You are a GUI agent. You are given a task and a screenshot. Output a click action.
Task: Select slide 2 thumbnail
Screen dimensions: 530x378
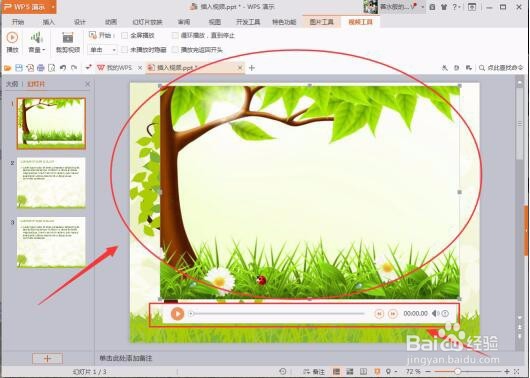pyautogui.click(x=51, y=183)
